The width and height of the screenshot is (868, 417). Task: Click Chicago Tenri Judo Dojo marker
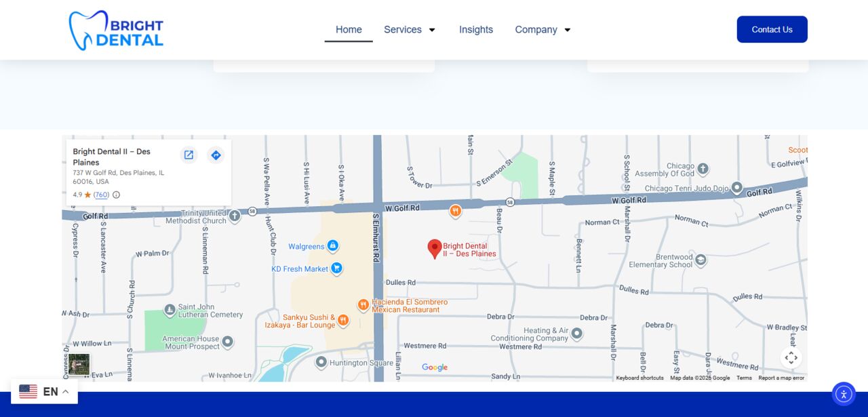pyautogui.click(x=737, y=187)
